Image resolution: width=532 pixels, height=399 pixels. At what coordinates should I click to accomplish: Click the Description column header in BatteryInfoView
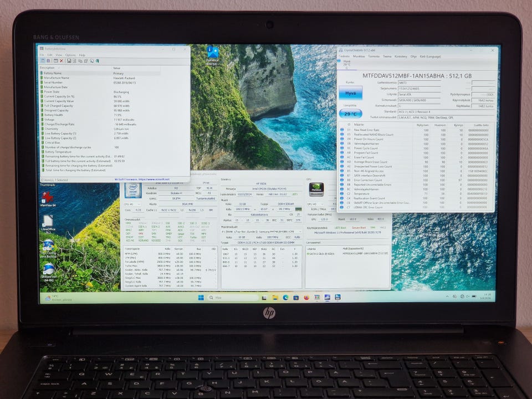pos(75,68)
